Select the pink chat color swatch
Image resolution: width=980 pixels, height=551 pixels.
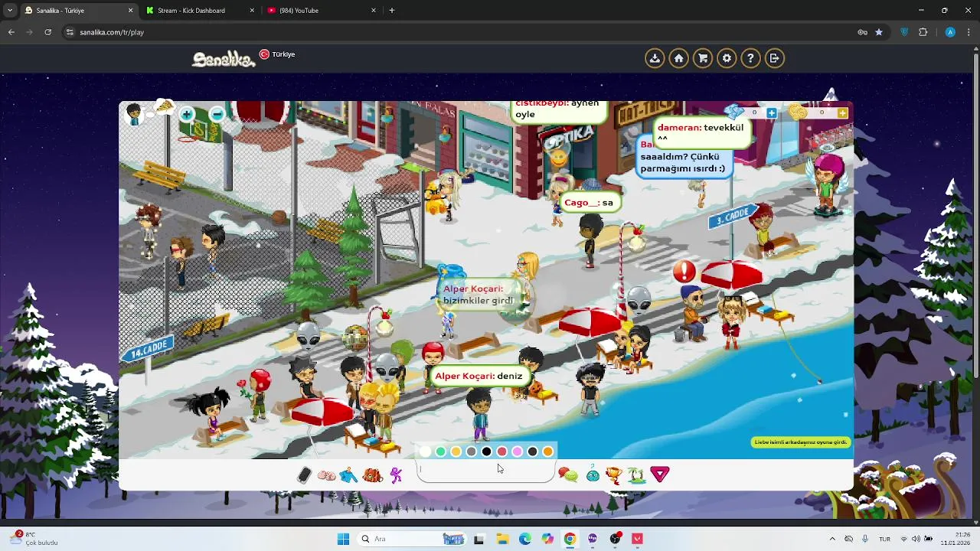coord(518,452)
